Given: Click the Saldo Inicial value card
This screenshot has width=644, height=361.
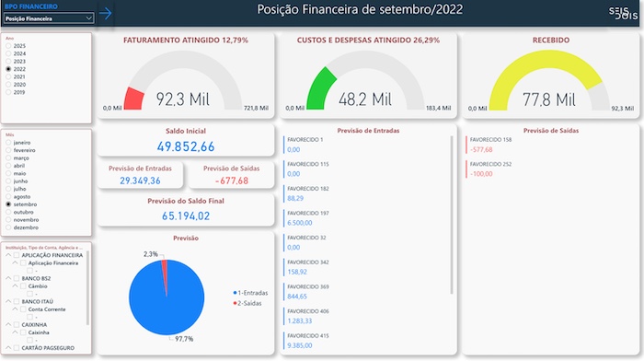Looking at the screenshot, I should click(x=186, y=140).
